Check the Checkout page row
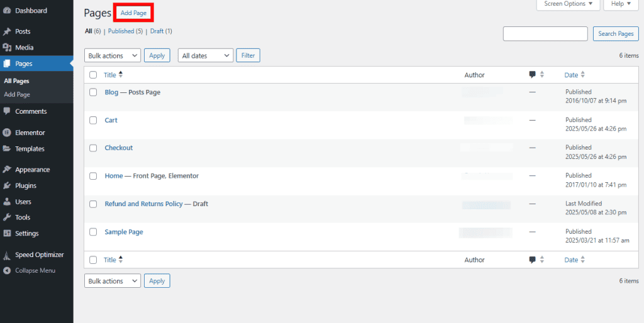Viewport: 644px width, 323px height. [x=93, y=148]
